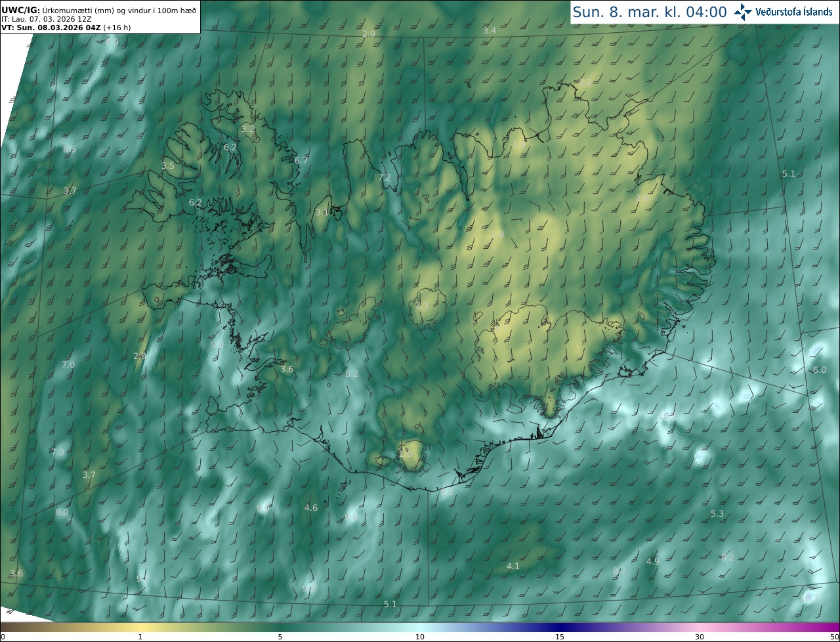
Task: Click the 7.9 value on the map
Action: click(58, 452)
